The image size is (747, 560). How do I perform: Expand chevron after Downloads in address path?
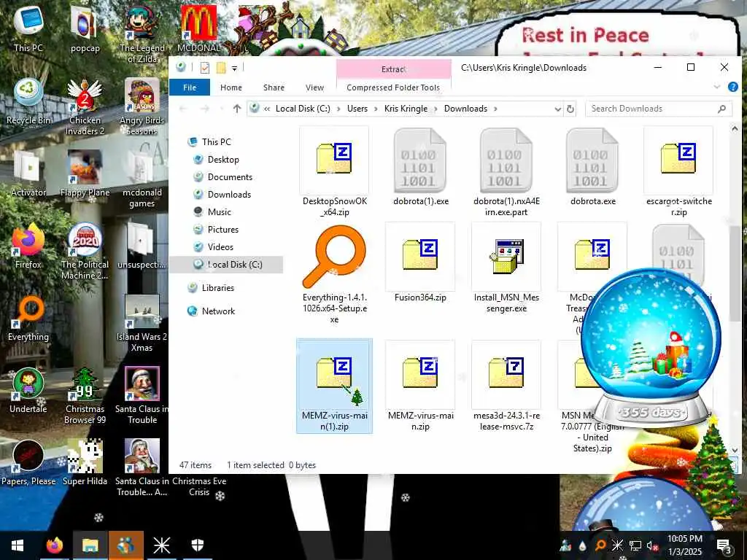pyautogui.click(x=495, y=109)
